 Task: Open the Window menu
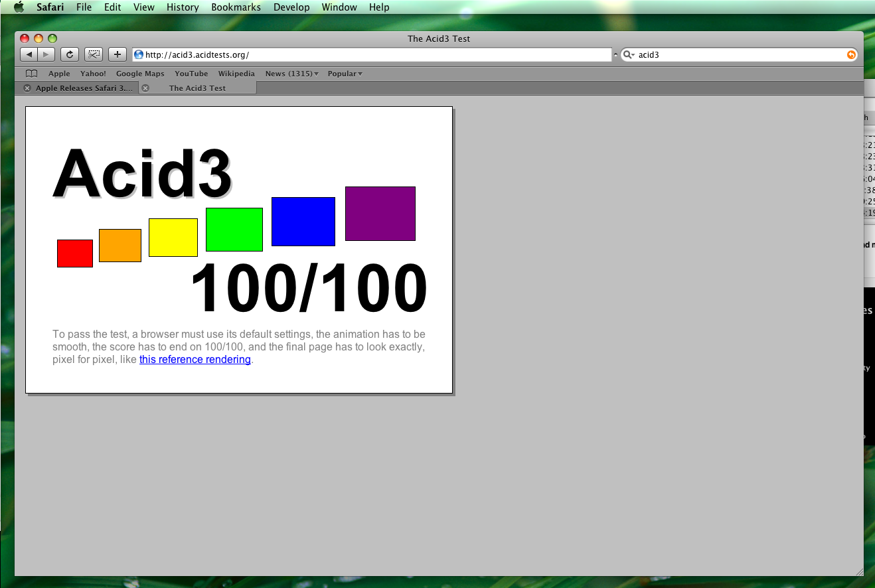(x=339, y=7)
